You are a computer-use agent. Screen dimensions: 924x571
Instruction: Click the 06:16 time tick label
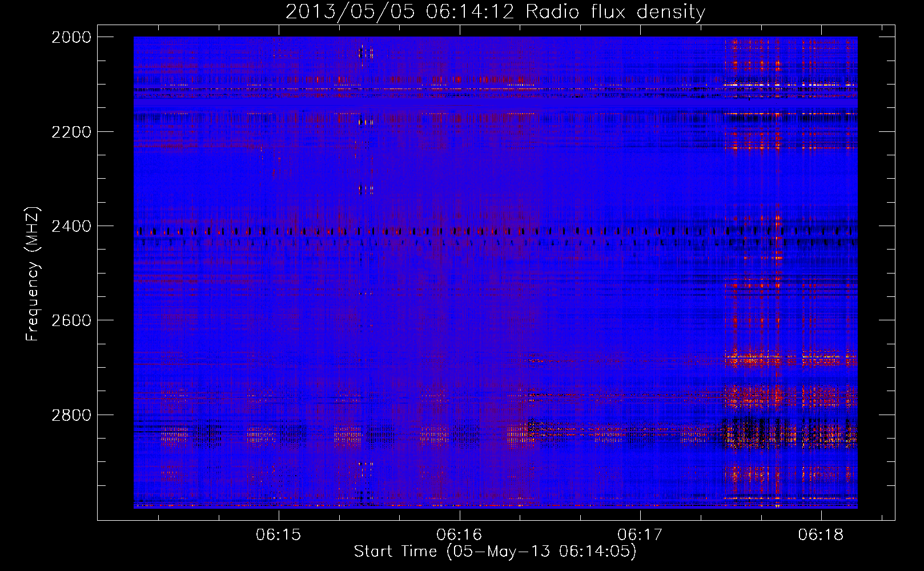coord(459,534)
